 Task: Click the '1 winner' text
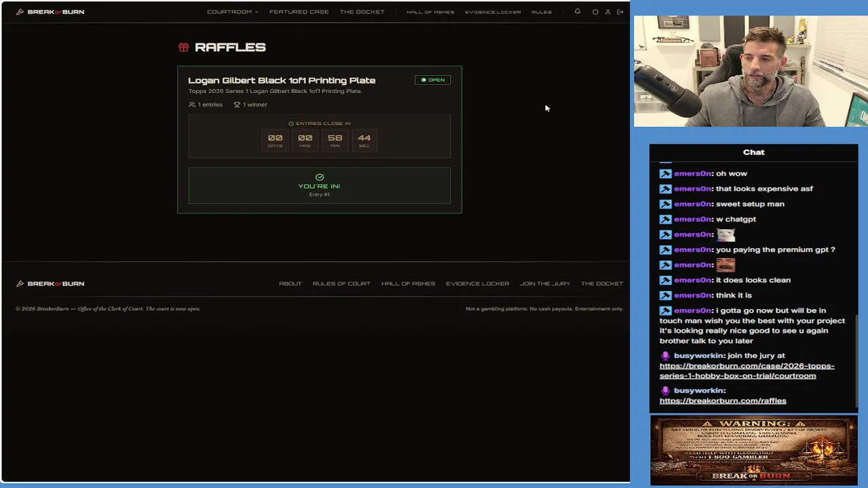pos(255,104)
